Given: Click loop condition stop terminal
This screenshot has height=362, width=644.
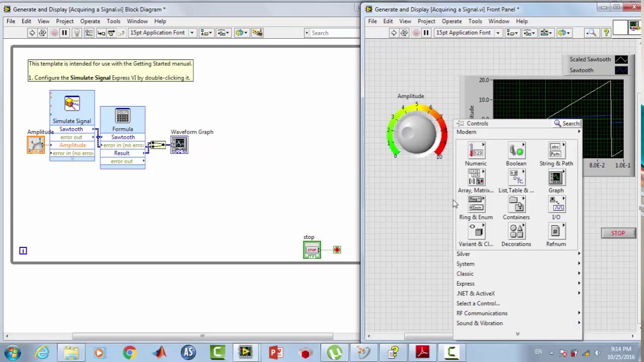Looking at the screenshot, I should [x=337, y=250].
